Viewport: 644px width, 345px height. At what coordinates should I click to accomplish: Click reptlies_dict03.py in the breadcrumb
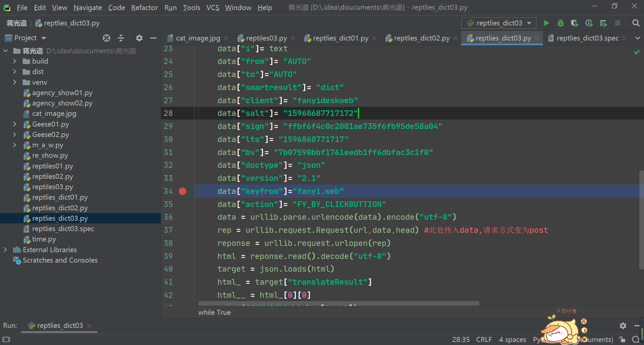(x=68, y=23)
